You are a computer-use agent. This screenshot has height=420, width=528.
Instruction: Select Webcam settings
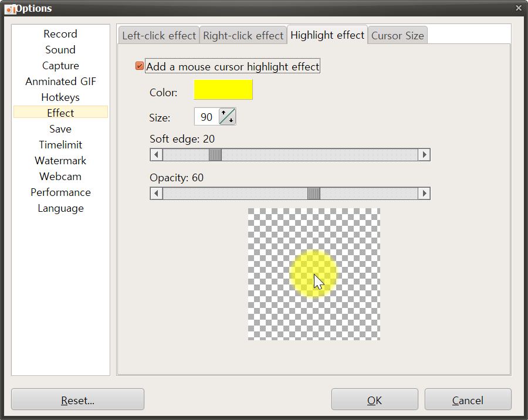click(60, 176)
